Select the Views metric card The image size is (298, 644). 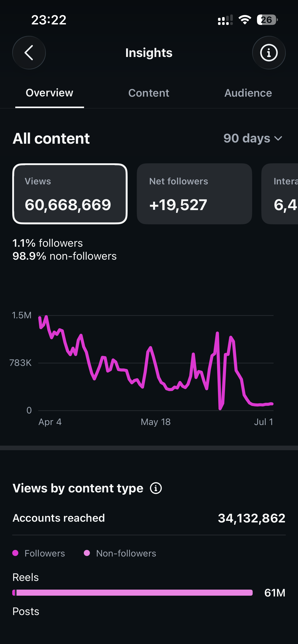(70, 194)
